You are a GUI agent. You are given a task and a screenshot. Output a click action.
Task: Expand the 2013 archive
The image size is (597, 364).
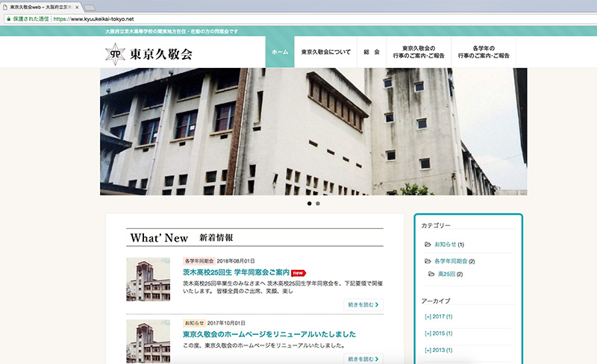[438, 350]
